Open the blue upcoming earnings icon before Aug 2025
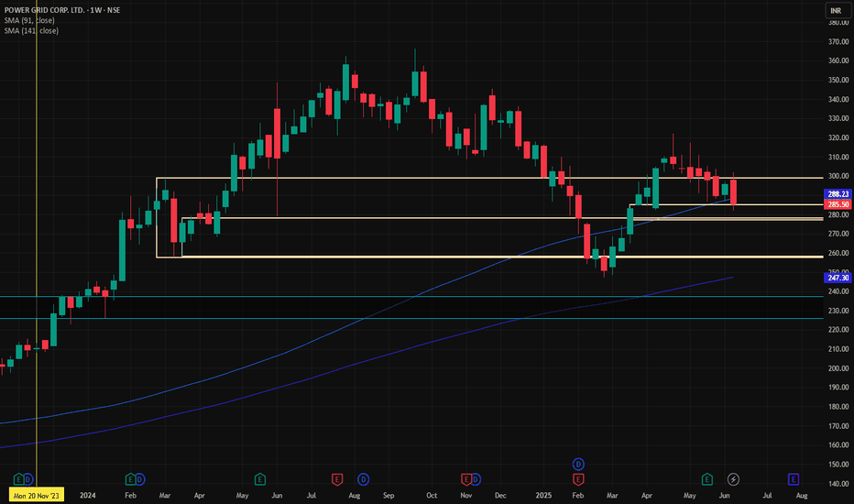 793,479
